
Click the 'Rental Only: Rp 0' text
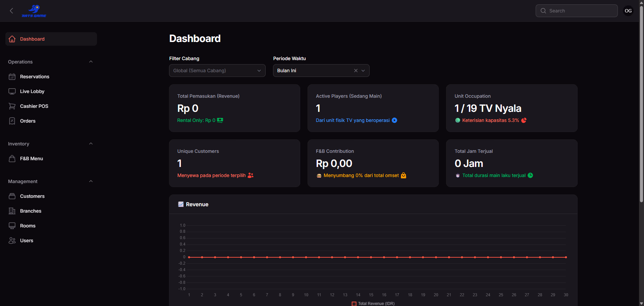coord(196,120)
